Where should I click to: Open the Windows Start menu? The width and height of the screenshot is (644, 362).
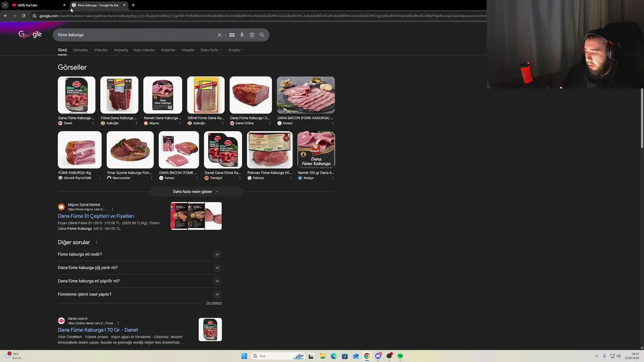tap(244, 356)
